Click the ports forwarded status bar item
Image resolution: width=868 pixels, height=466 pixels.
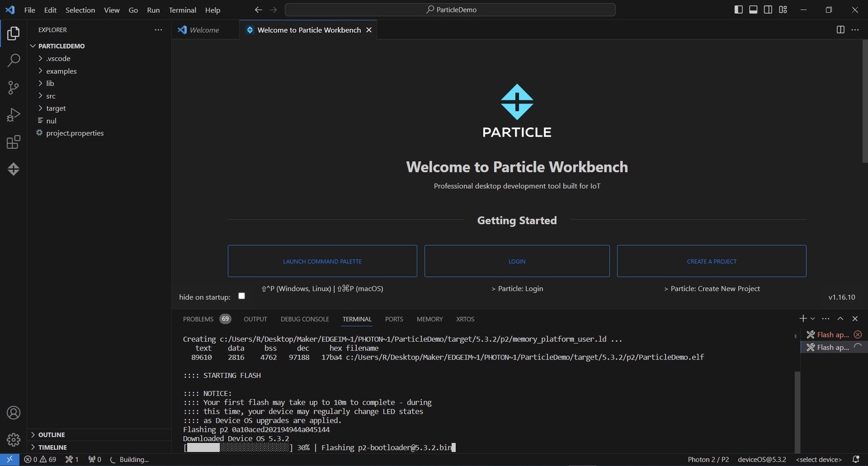point(95,459)
